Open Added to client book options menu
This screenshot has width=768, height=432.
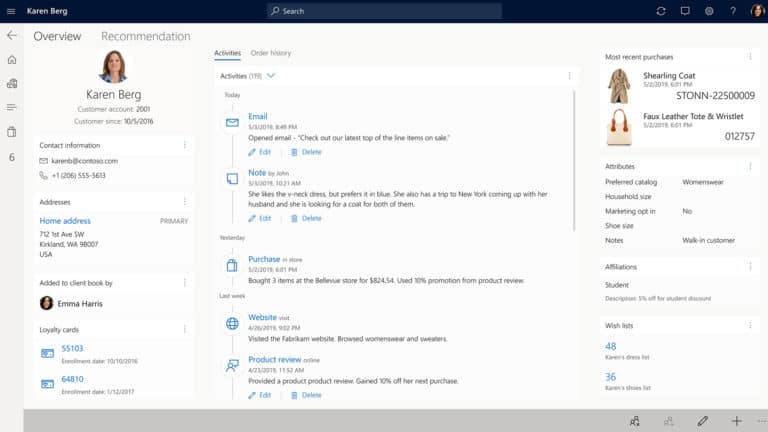[x=185, y=283]
